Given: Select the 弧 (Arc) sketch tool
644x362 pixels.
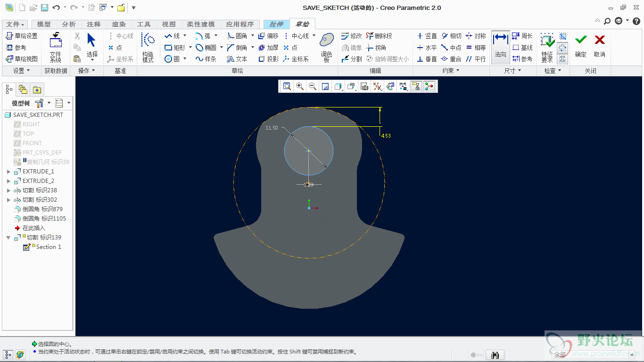Looking at the screenshot, I should tap(203, 36).
